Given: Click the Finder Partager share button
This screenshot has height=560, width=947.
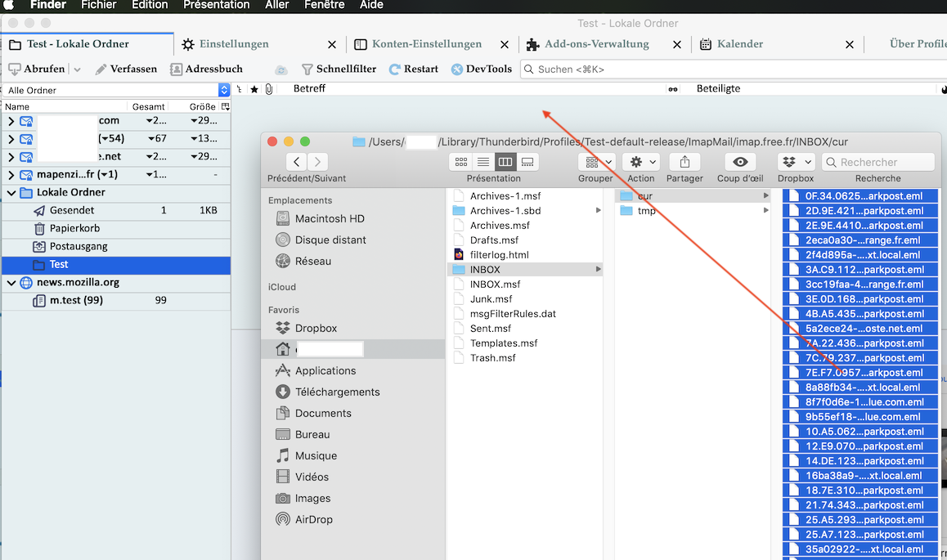Looking at the screenshot, I should (x=684, y=162).
